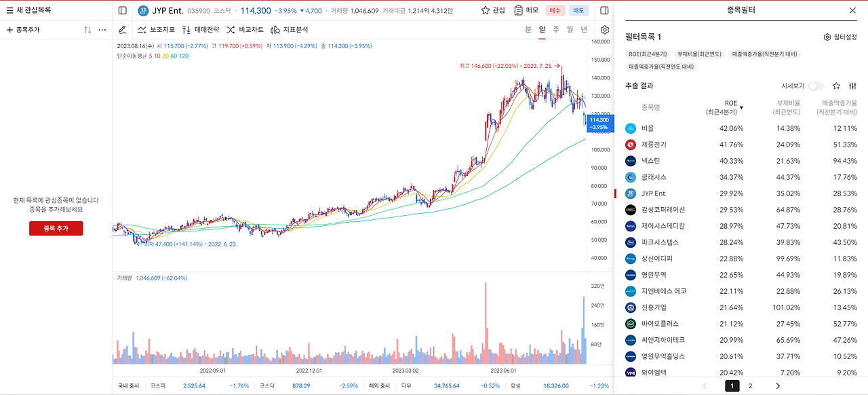Select 120-day moving average color label
Image resolution: width=868 pixels, height=395 pixels.
[184, 56]
